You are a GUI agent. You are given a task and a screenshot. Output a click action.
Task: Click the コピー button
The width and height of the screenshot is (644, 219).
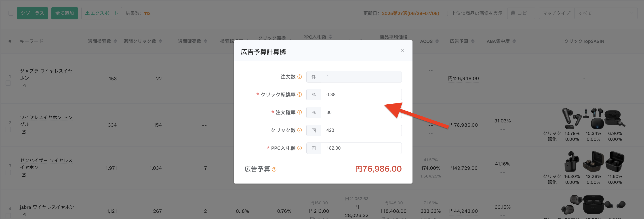coord(521,13)
